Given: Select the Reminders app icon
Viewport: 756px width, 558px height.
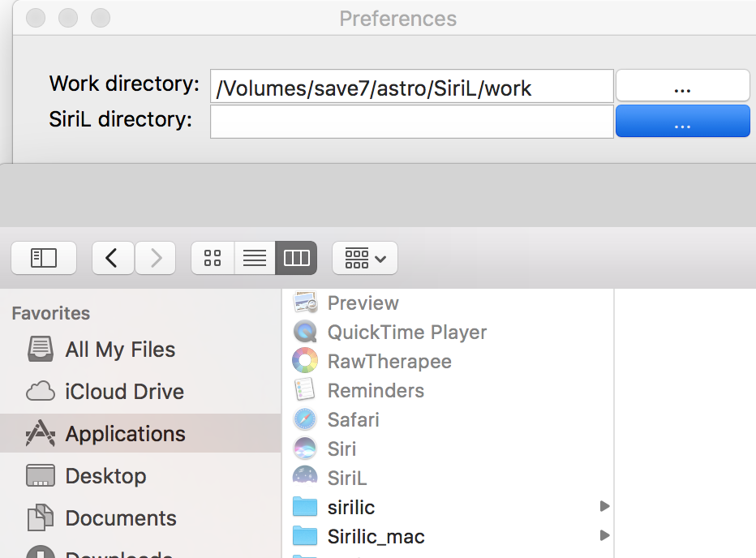Looking at the screenshot, I should pyautogui.click(x=305, y=390).
